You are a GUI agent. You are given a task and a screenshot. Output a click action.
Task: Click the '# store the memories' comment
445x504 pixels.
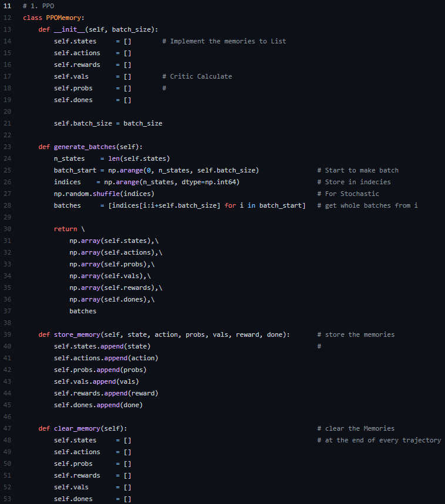click(x=356, y=334)
